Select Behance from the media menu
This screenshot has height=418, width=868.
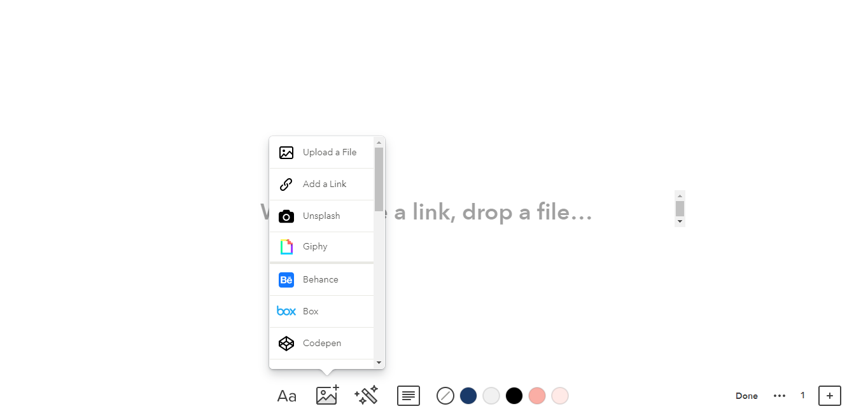click(x=321, y=280)
